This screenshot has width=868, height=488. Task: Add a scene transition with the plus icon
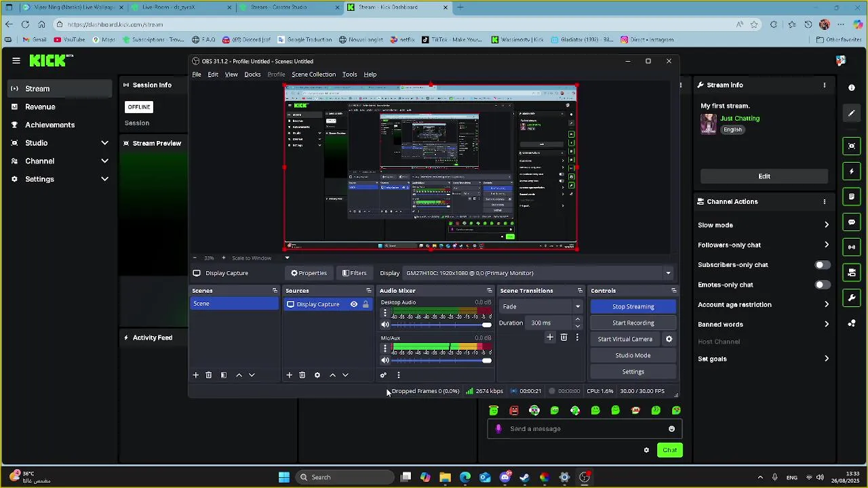click(550, 337)
